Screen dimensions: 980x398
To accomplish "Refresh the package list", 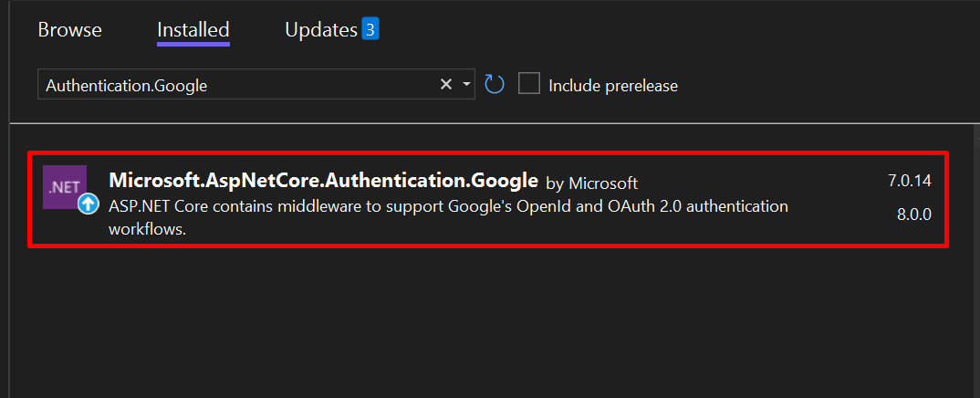I will pyautogui.click(x=495, y=84).
